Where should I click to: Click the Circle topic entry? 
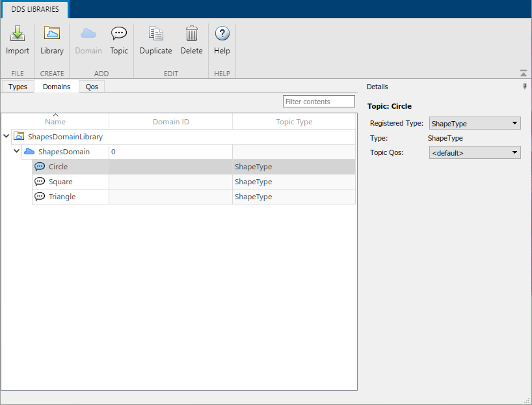tap(57, 167)
